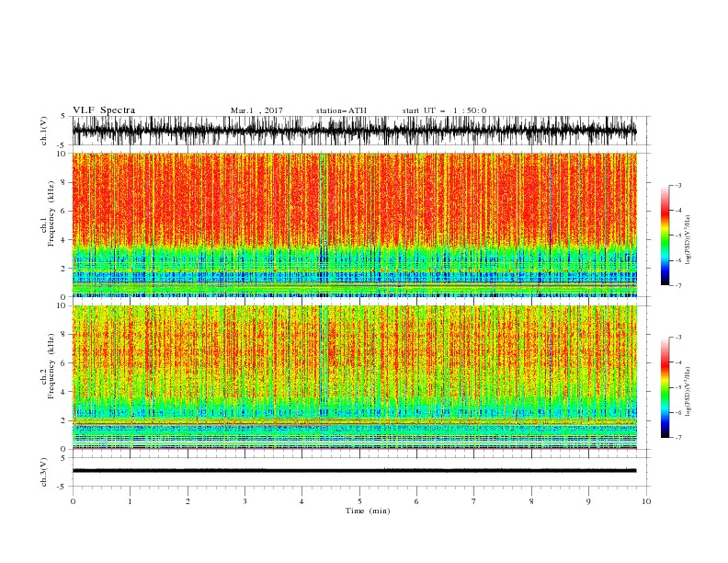
Task: Click the ch.2 PSD color bar
Action: pyautogui.click(x=665, y=387)
